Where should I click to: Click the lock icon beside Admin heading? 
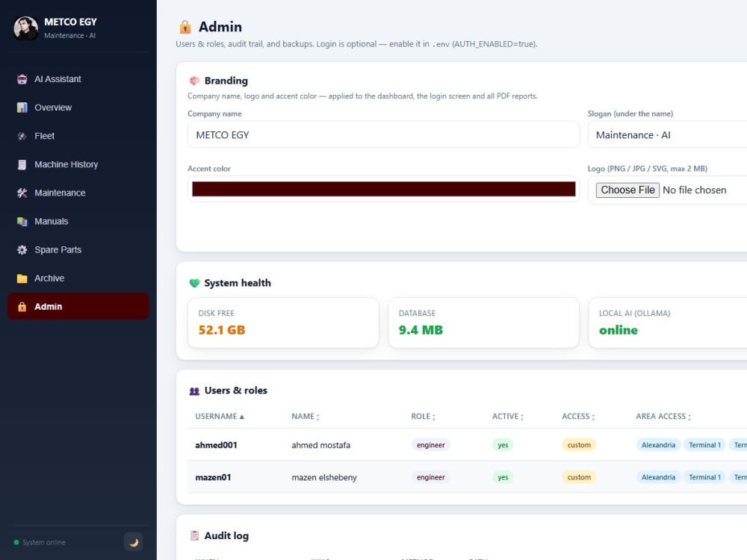click(x=185, y=27)
